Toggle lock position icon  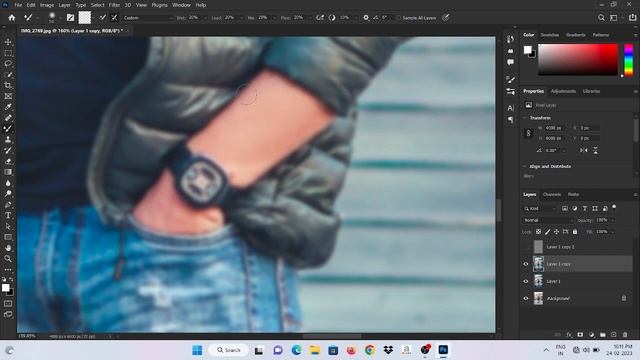point(556,232)
